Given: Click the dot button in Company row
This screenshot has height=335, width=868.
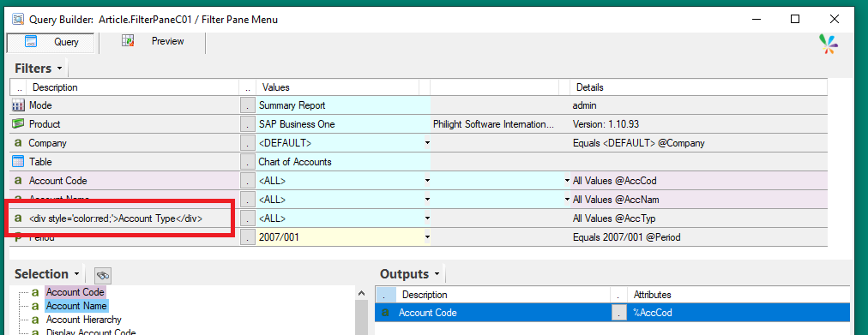Looking at the screenshot, I should [247, 142].
